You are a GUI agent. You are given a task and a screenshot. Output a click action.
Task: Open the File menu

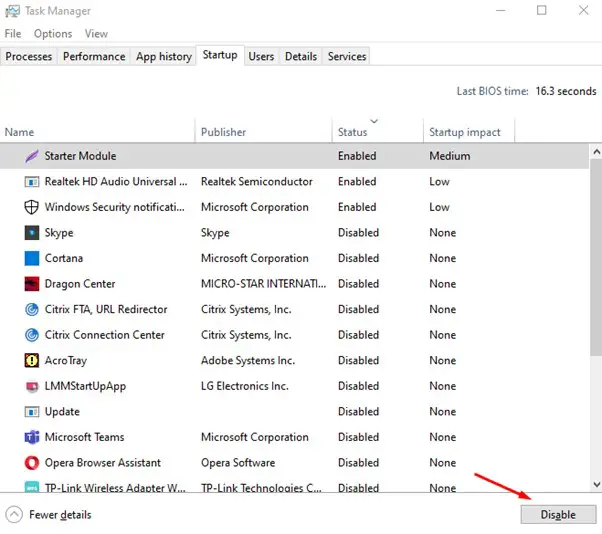(x=13, y=34)
